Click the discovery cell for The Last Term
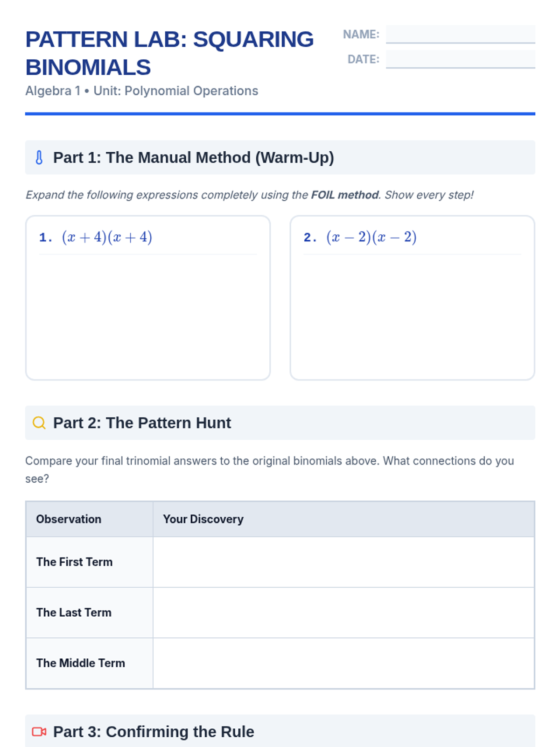The height and width of the screenshot is (747, 560). click(x=343, y=613)
